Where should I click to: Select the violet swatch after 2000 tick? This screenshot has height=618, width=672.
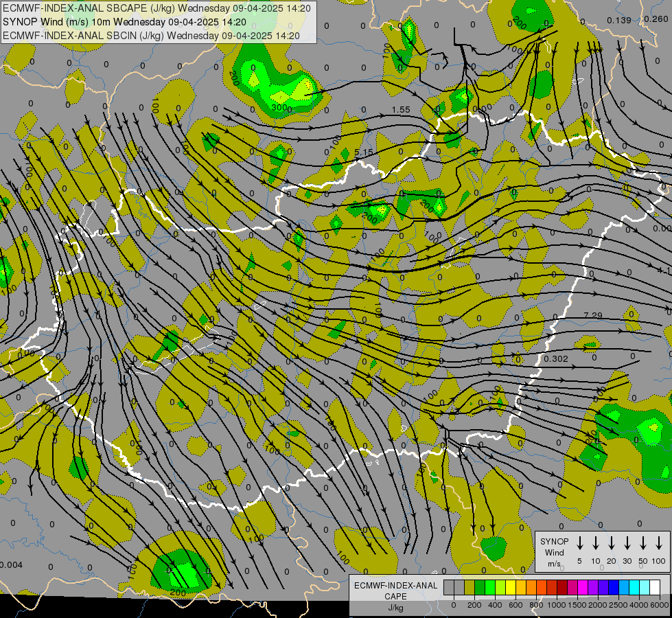[604, 587]
